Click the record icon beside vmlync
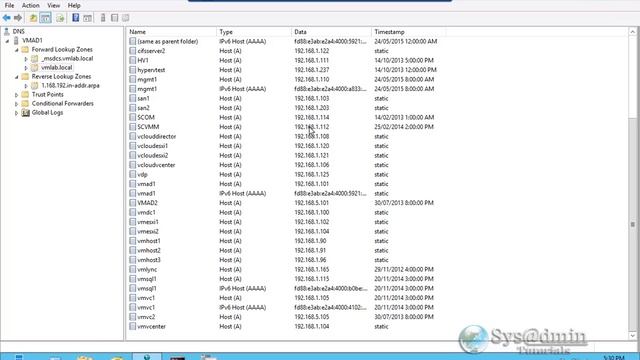 [x=133, y=269]
